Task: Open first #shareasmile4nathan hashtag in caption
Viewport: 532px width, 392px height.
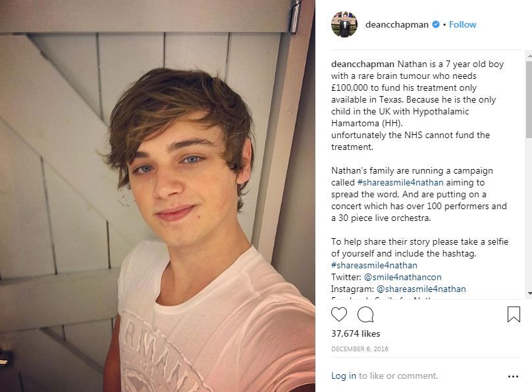Action: click(400, 182)
